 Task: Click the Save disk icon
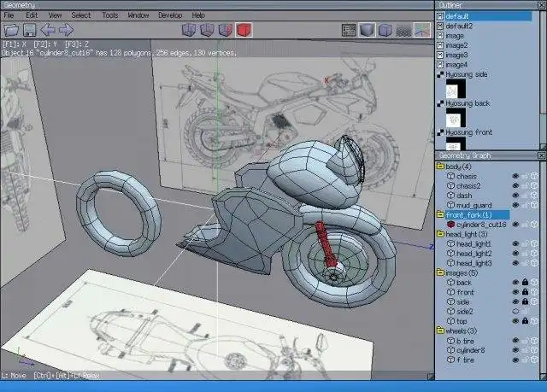pos(29,31)
